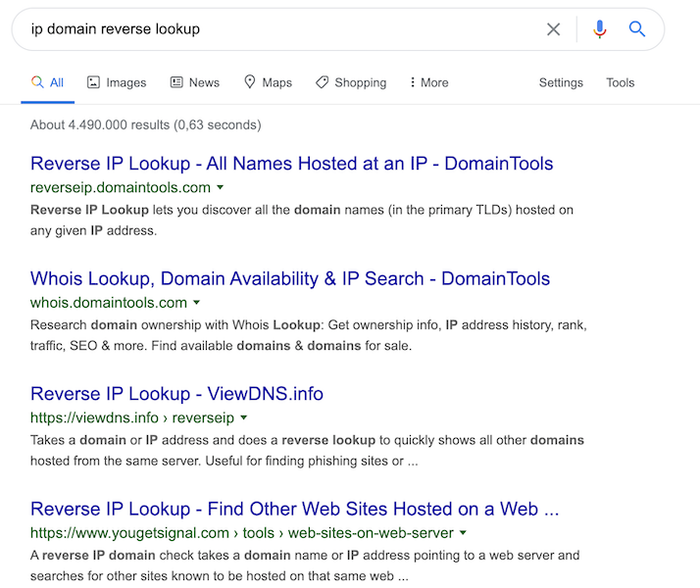Open Reverse IP Lookup DomainTools result

[291, 164]
